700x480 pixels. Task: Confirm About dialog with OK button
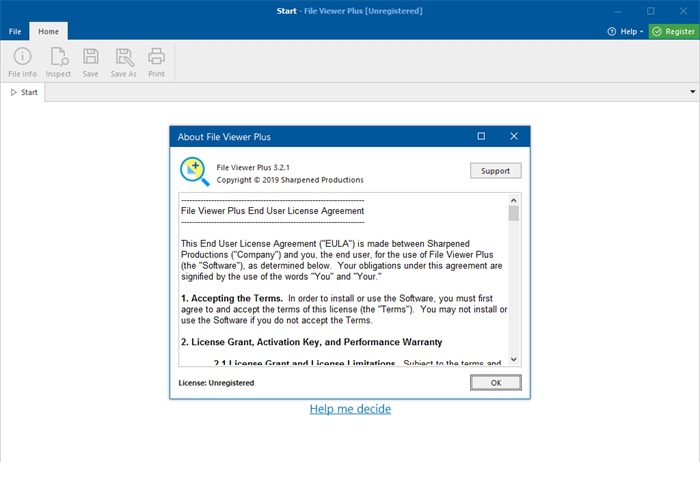coord(496,383)
